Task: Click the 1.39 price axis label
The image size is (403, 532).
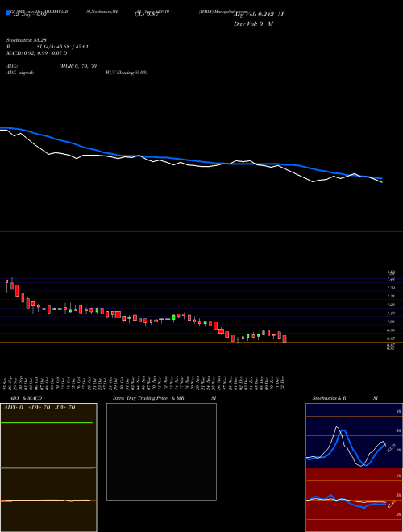Action: point(391,288)
